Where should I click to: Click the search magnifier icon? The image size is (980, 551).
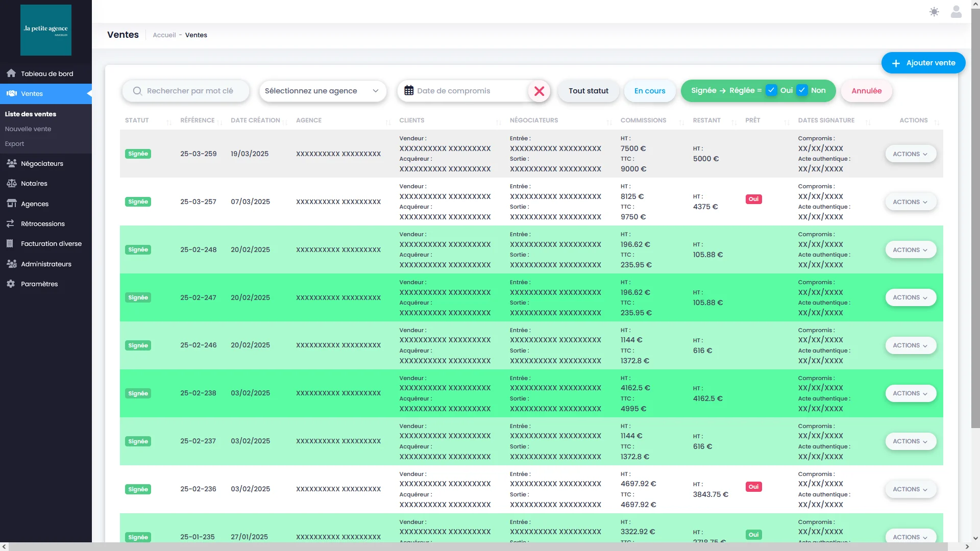click(137, 91)
